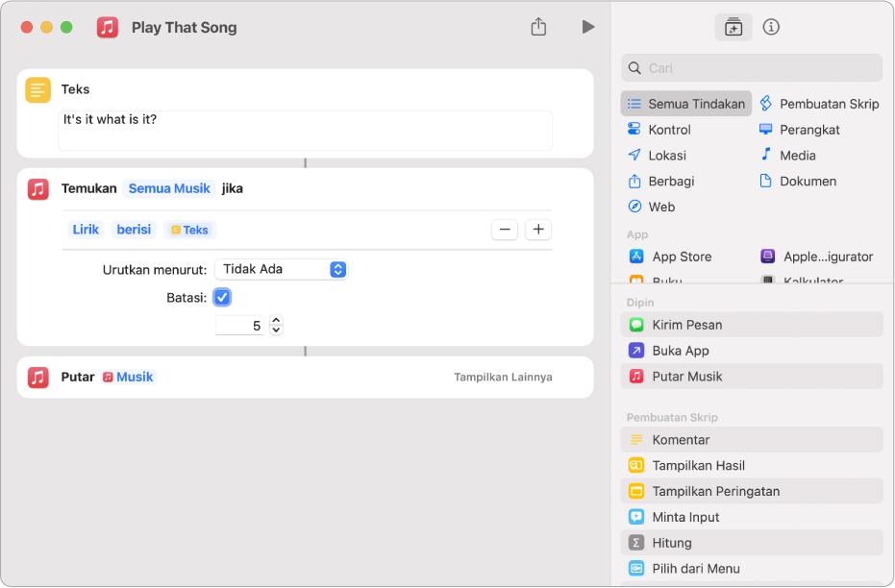
Task: Add the Komentar scripting action
Action: [752, 440]
